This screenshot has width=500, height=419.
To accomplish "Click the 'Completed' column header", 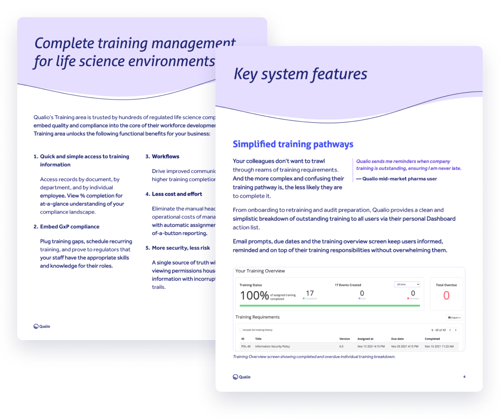I will click(x=432, y=339).
